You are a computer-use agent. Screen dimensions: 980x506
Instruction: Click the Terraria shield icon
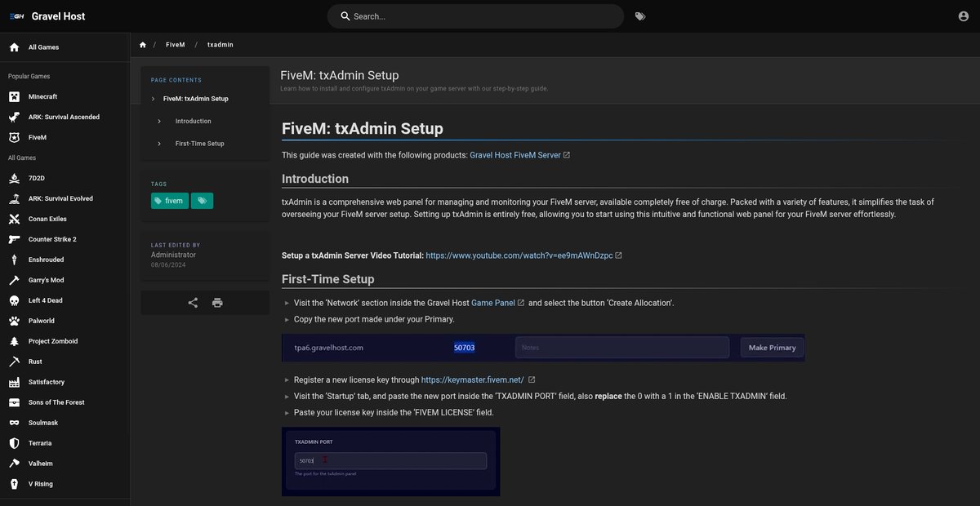14,443
